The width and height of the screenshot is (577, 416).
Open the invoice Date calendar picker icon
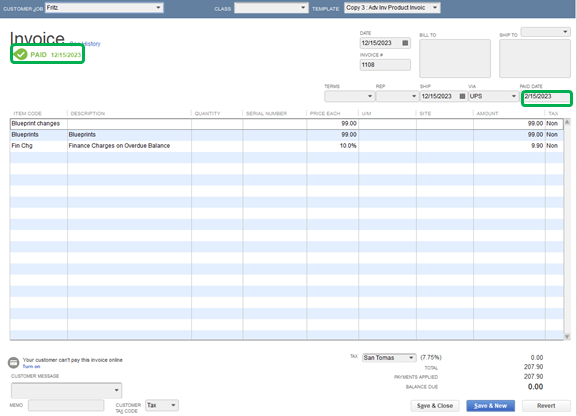pyautogui.click(x=405, y=43)
